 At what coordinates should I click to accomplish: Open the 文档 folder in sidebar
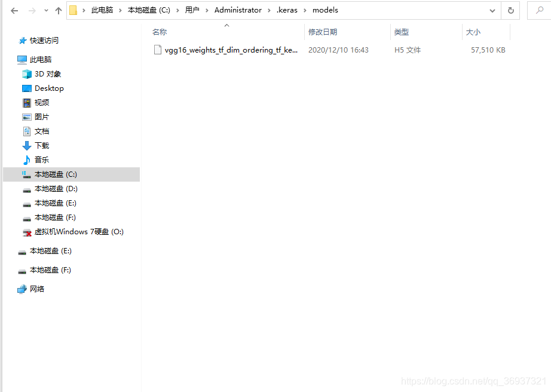[x=42, y=131]
